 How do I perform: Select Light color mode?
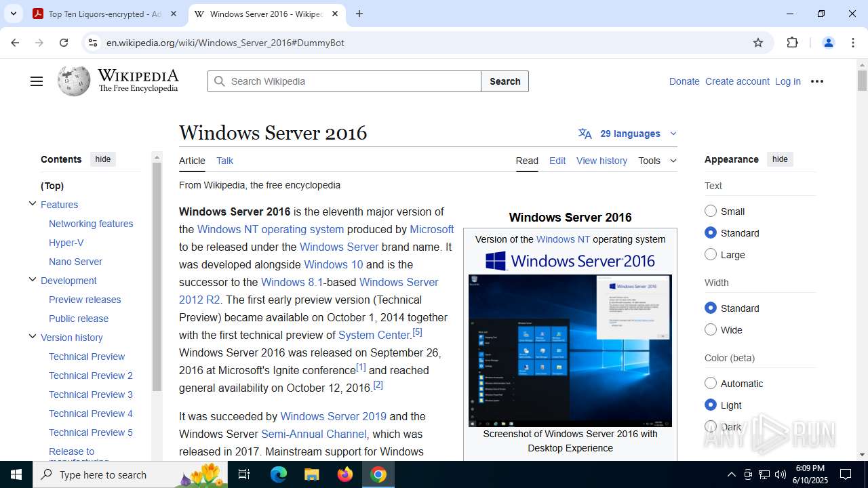(x=711, y=405)
